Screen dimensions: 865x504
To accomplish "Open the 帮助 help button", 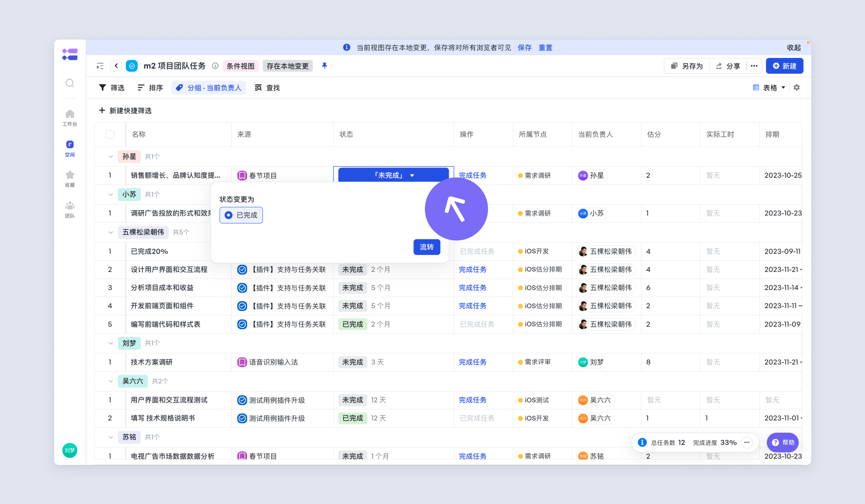I will point(783,442).
